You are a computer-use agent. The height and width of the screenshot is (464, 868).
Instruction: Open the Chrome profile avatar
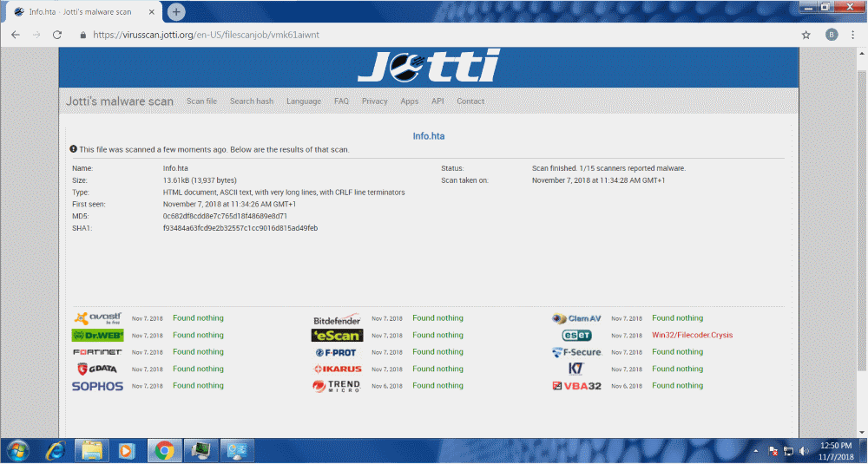(832, 35)
